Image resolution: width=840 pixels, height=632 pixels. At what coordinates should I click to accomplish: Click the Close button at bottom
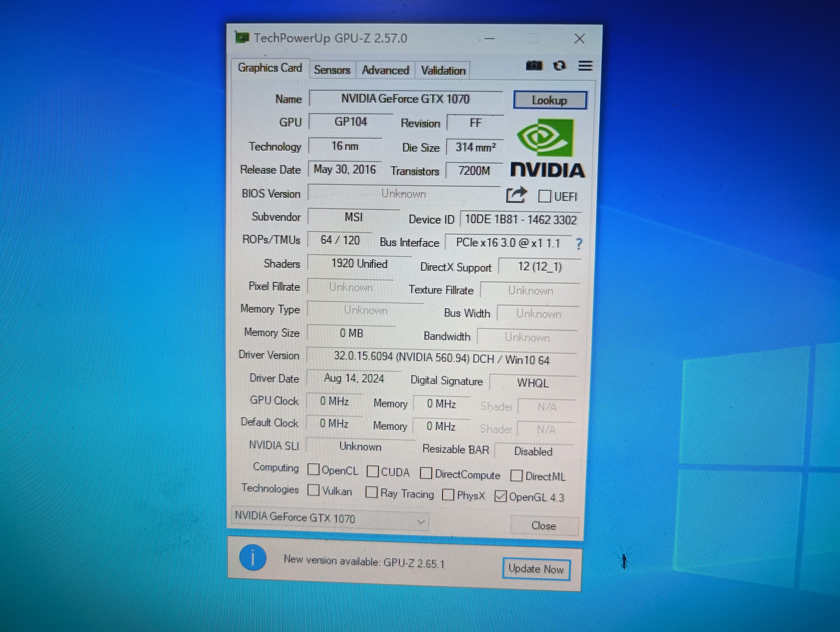pos(544,525)
